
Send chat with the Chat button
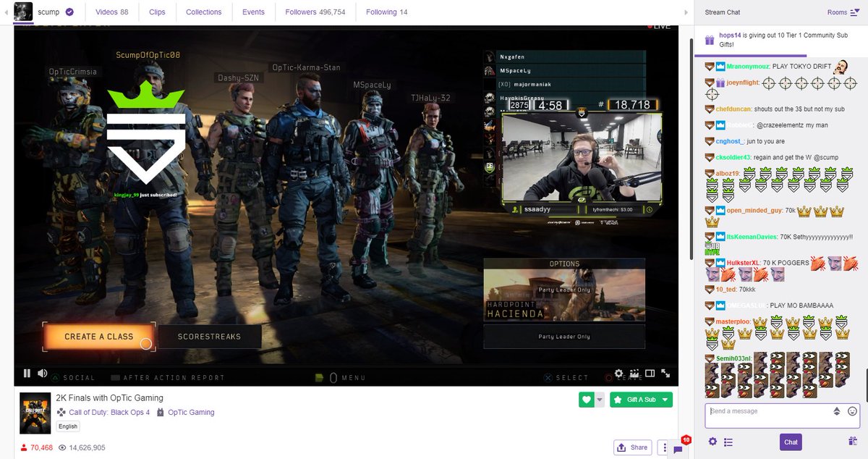pyautogui.click(x=791, y=442)
